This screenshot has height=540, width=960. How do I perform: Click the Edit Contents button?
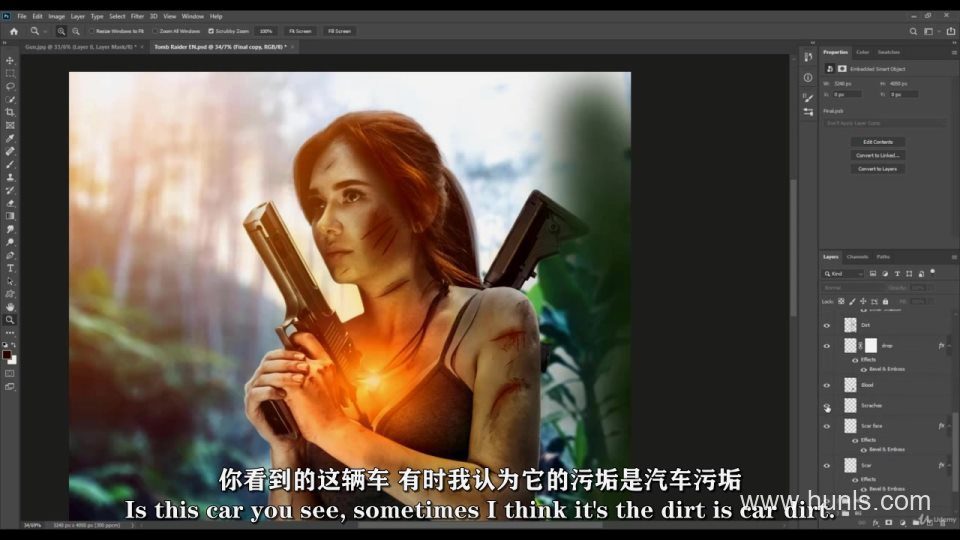pos(877,142)
